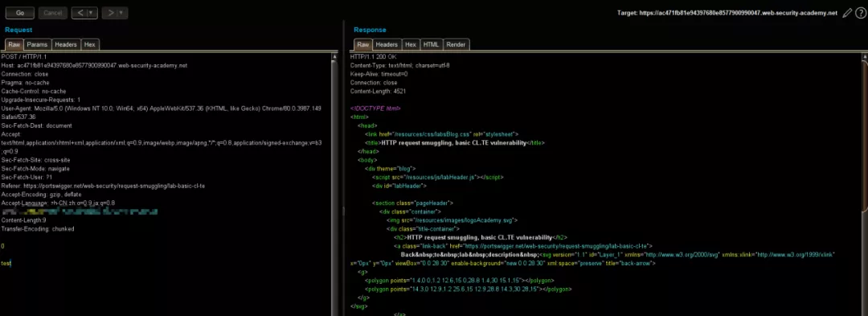Click the response pane scroll-up arrow
The width and height of the screenshot is (868, 316).
click(x=865, y=57)
